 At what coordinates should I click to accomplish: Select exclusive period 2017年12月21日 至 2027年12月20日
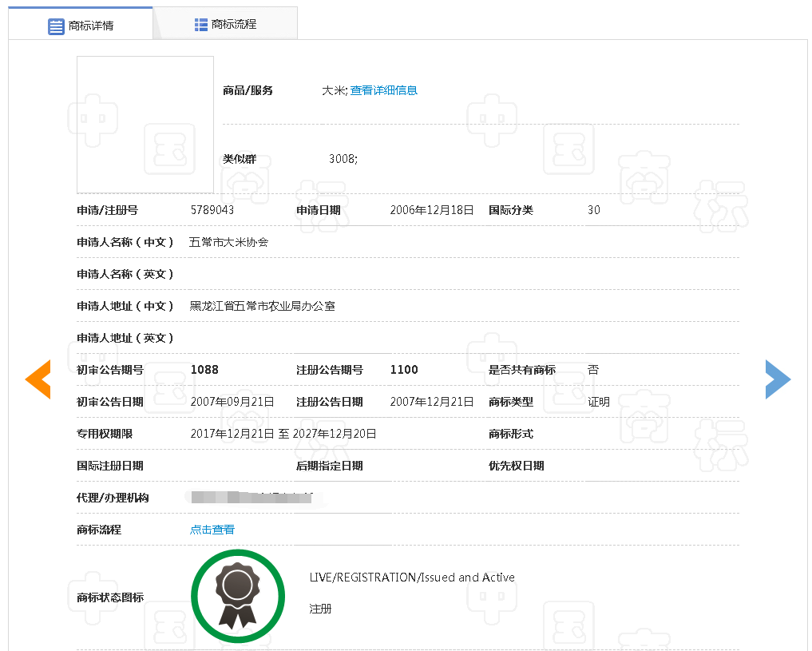pyautogui.click(x=283, y=434)
